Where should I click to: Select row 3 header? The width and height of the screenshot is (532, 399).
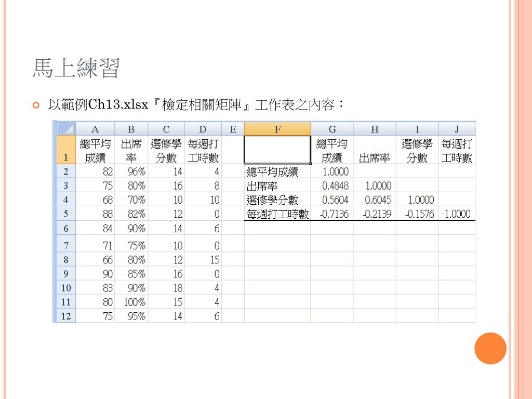tap(66, 185)
